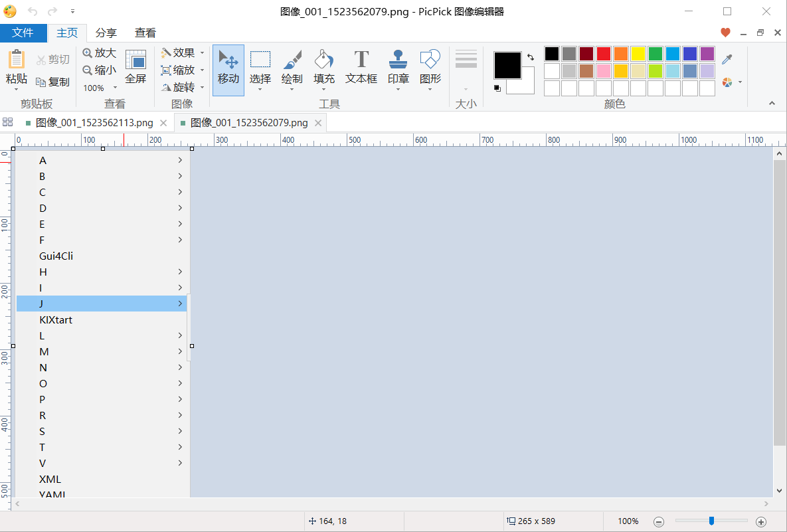
Task: Open the File (文件) menu
Action: click(x=23, y=33)
